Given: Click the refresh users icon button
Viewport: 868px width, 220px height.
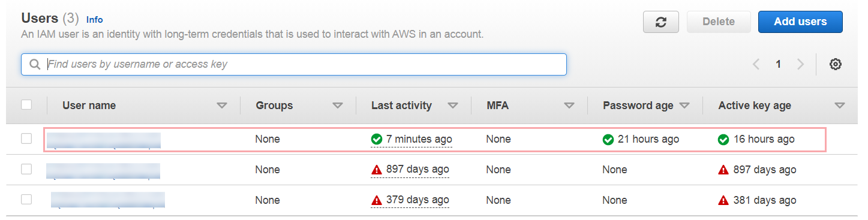Looking at the screenshot, I should (x=660, y=22).
